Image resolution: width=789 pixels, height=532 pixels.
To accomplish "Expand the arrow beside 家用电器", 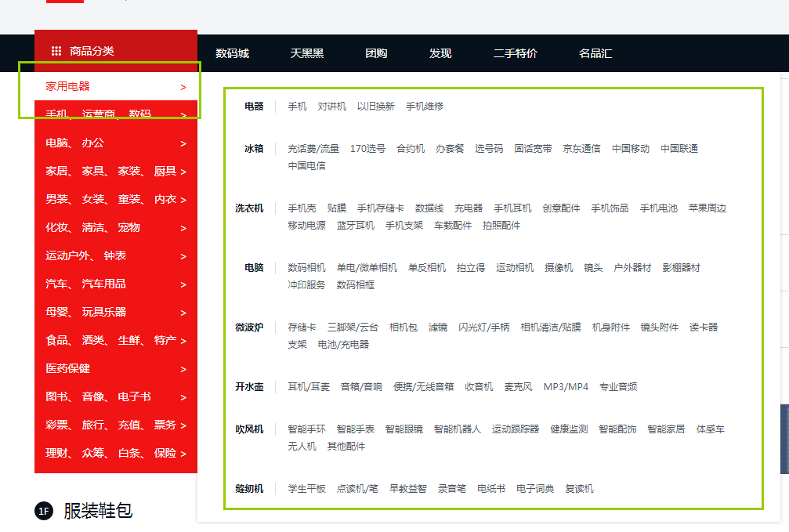I will pyautogui.click(x=183, y=88).
